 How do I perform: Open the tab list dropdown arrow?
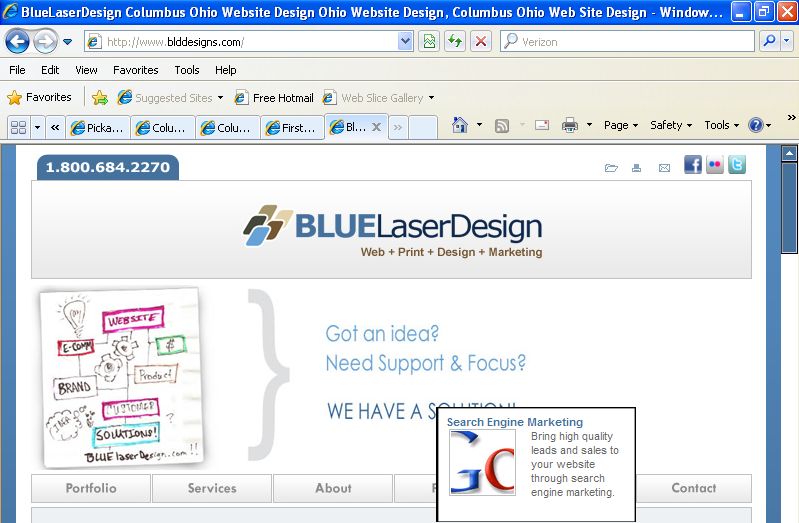(37, 127)
